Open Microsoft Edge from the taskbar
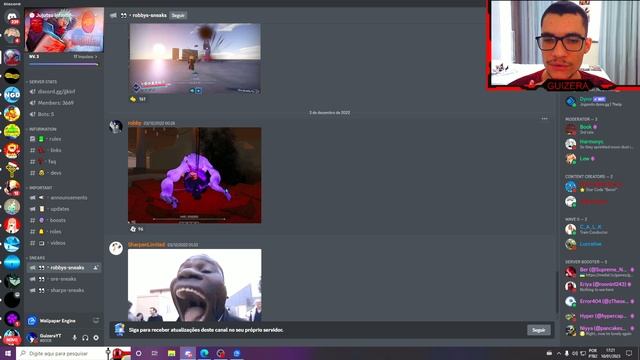 (204, 353)
